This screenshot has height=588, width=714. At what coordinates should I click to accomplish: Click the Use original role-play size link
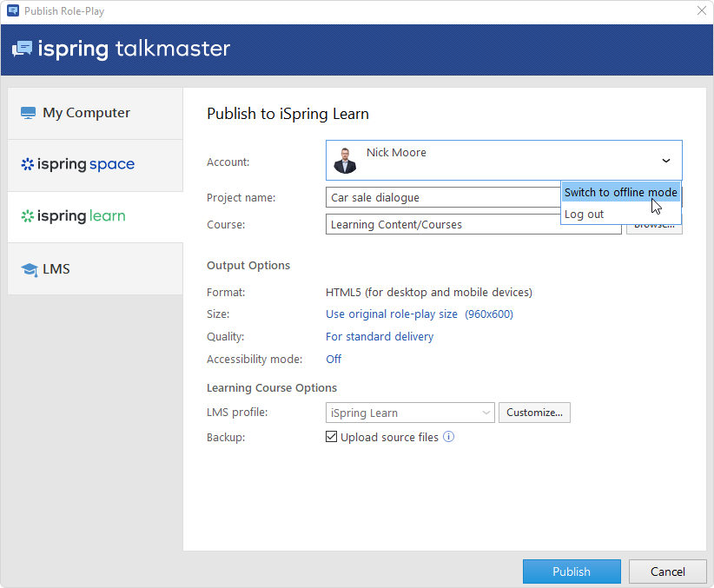click(x=391, y=314)
